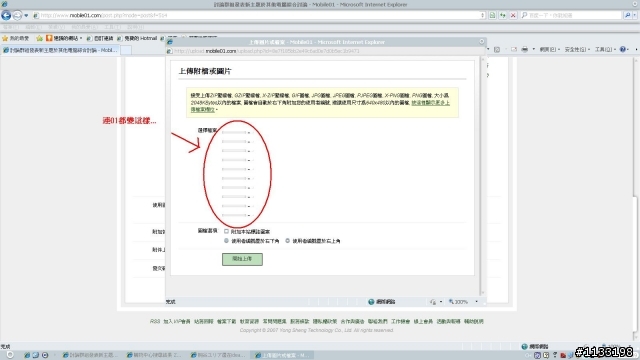
Task: Click the upload popup vertical scrollbar
Action: point(483,176)
